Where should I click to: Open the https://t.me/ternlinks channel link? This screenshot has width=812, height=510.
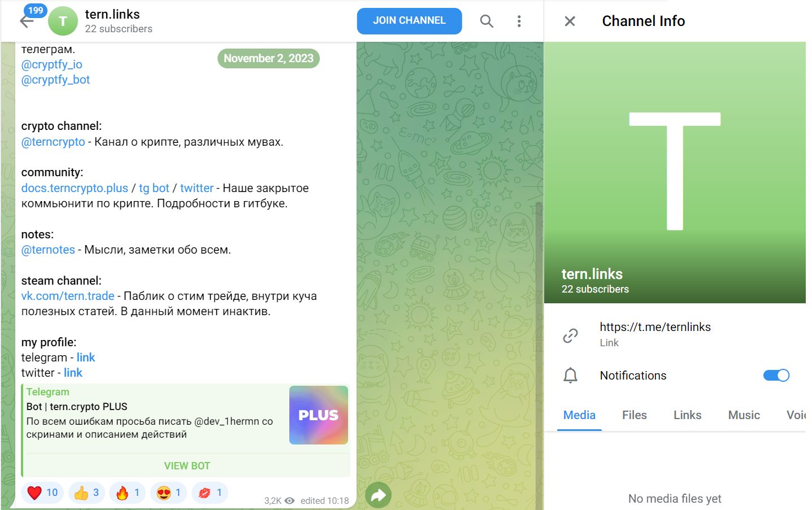coord(655,327)
